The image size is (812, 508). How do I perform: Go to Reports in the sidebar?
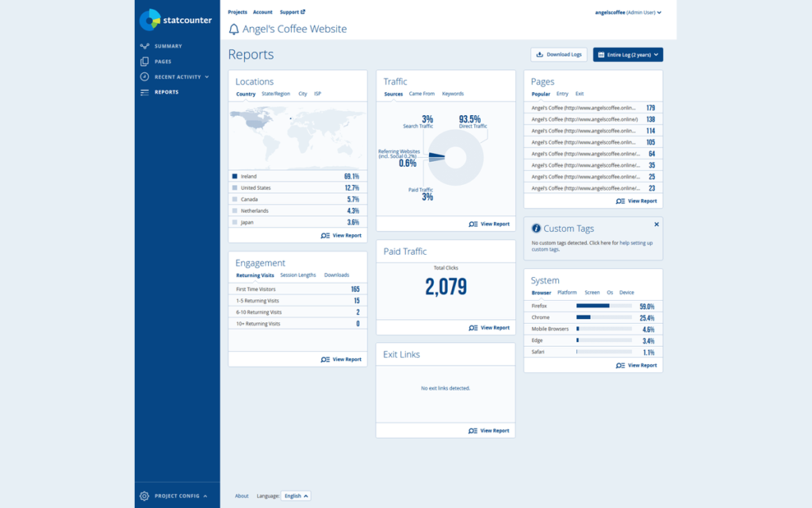point(167,92)
